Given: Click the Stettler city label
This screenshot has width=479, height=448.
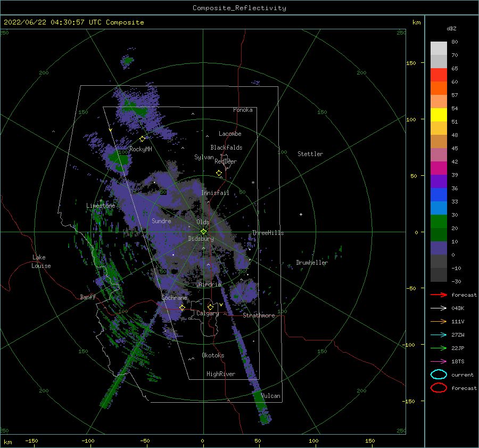Looking at the screenshot, I should click(x=310, y=154).
